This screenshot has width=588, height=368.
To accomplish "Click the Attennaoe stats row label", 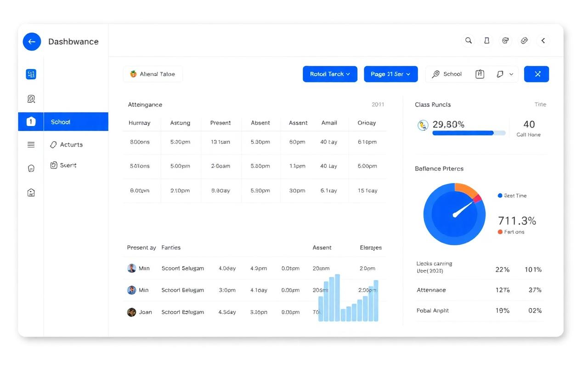I will (x=431, y=290).
